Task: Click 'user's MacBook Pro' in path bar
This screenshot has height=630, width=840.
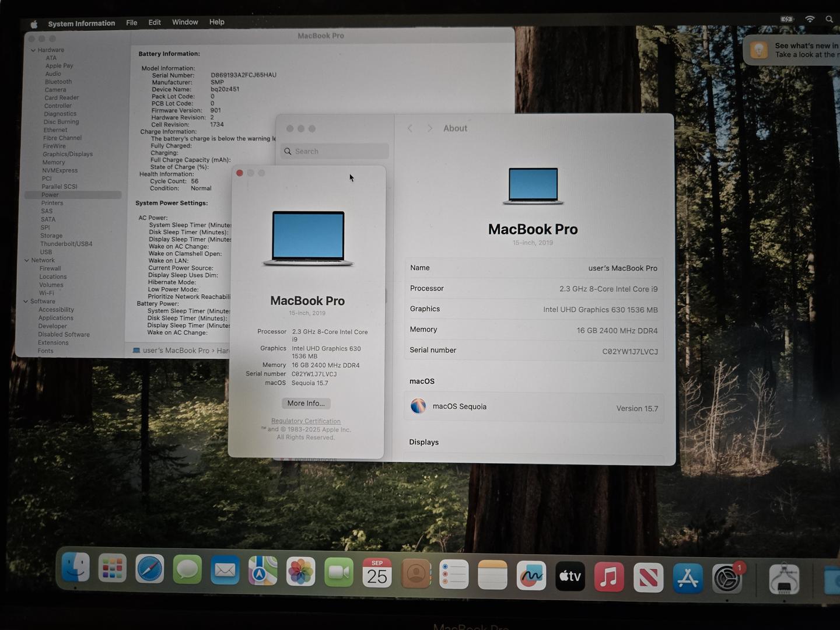Action: (x=176, y=350)
